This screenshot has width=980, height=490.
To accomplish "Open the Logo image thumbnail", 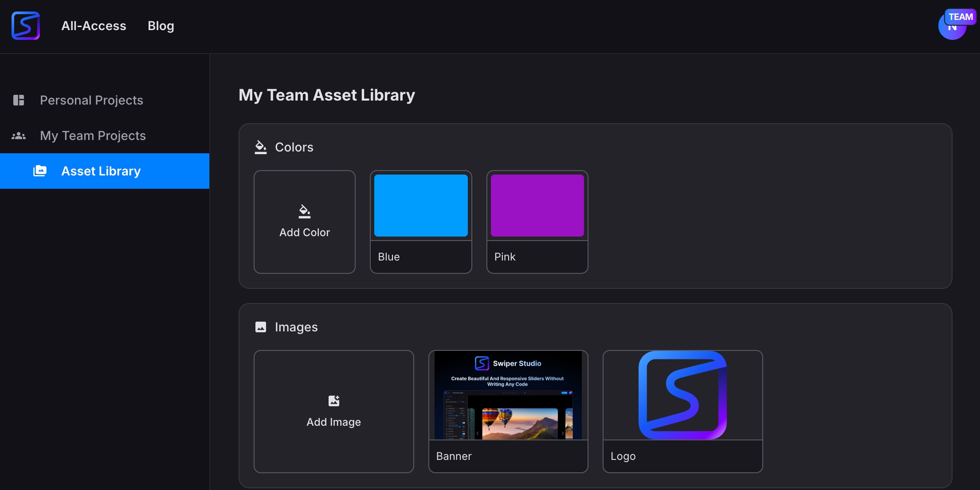I will [683, 395].
